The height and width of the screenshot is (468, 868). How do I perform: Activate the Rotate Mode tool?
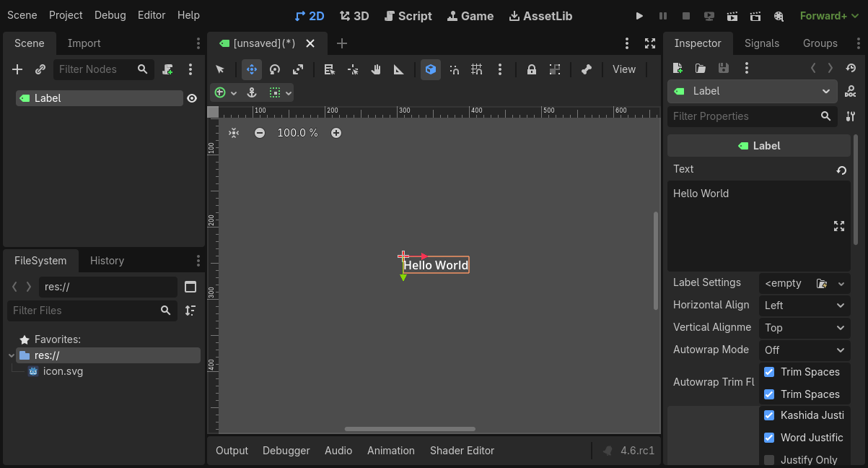[x=274, y=69]
